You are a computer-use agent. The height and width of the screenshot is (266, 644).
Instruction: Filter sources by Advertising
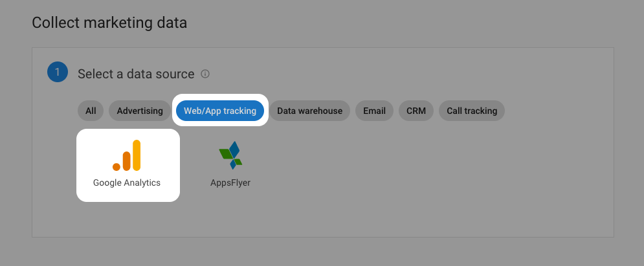(140, 111)
